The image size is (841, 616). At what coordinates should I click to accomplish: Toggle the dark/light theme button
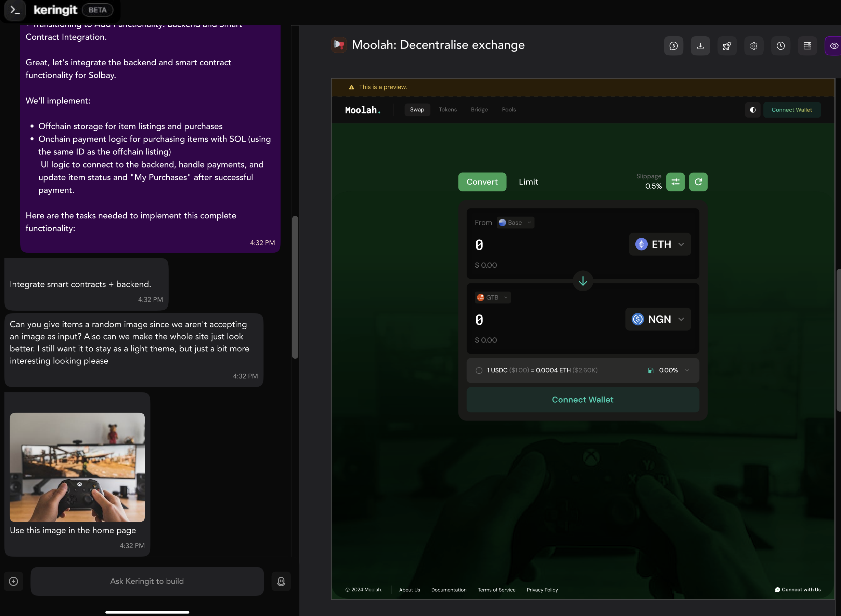click(x=753, y=110)
